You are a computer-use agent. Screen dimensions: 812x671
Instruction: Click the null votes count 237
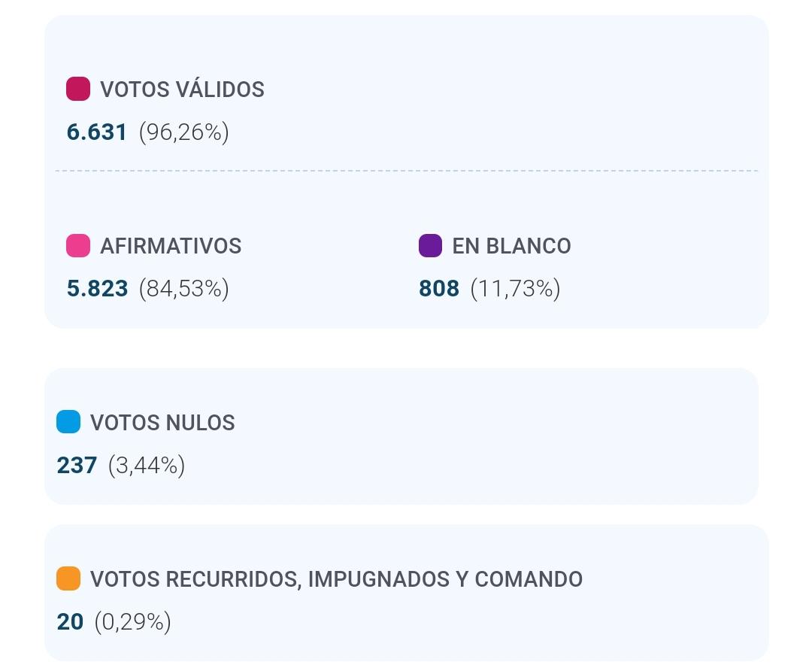click(77, 466)
